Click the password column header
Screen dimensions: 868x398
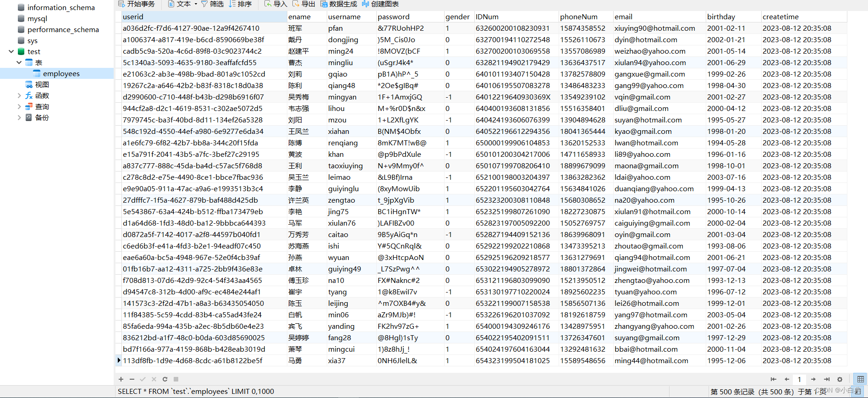pyautogui.click(x=410, y=17)
